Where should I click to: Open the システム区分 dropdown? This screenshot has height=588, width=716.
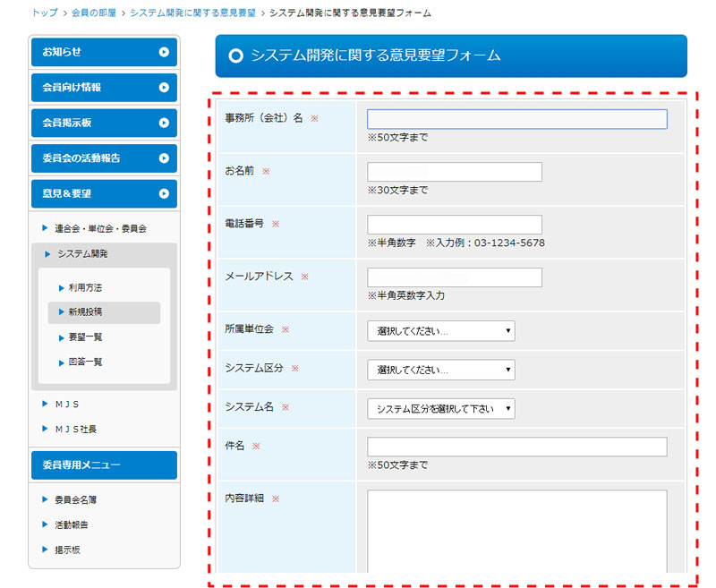coord(440,370)
